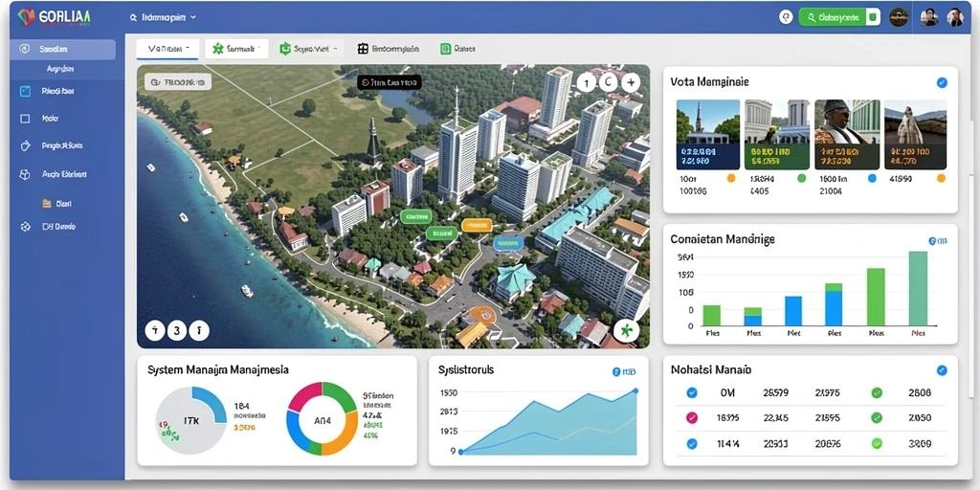Open the Kola sidebar item
Viewport: 980px width, 490px height.
(x=49, y=118)
